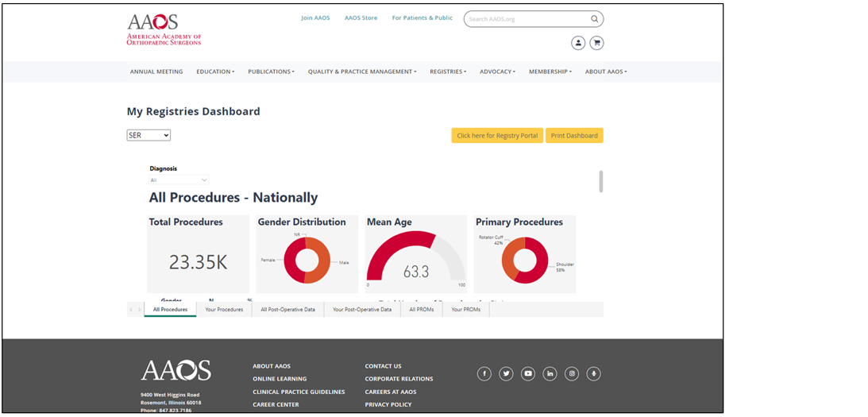Switch to the Your Procedures tab
The image size is (868, 417).
pyautogui.click(x=224, y=310)
